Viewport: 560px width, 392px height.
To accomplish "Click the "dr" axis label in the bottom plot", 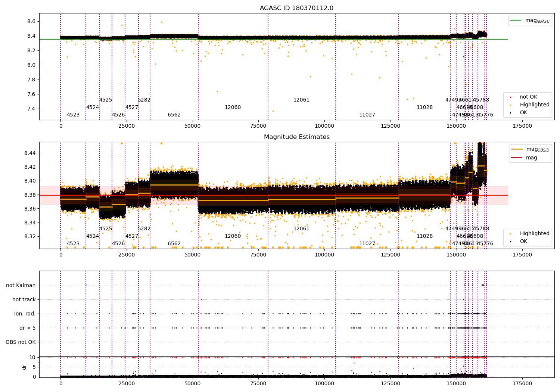I will (x=24, y=367).
